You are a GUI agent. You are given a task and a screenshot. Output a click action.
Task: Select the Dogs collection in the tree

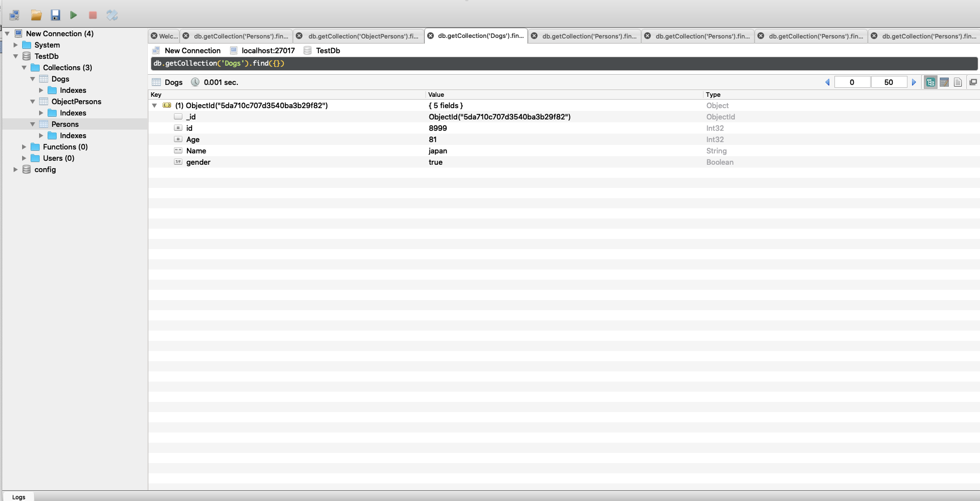[x=60, y=79]
